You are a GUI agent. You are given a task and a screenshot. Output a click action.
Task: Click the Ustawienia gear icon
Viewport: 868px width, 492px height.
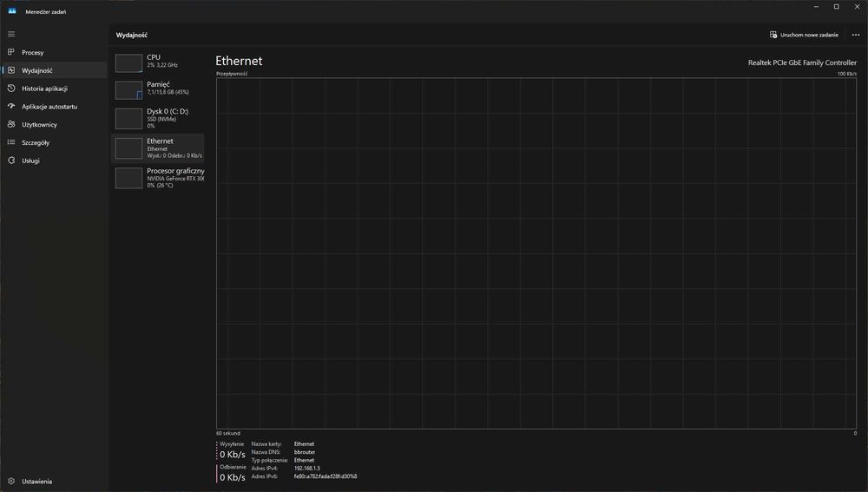[x=11, y=482]
